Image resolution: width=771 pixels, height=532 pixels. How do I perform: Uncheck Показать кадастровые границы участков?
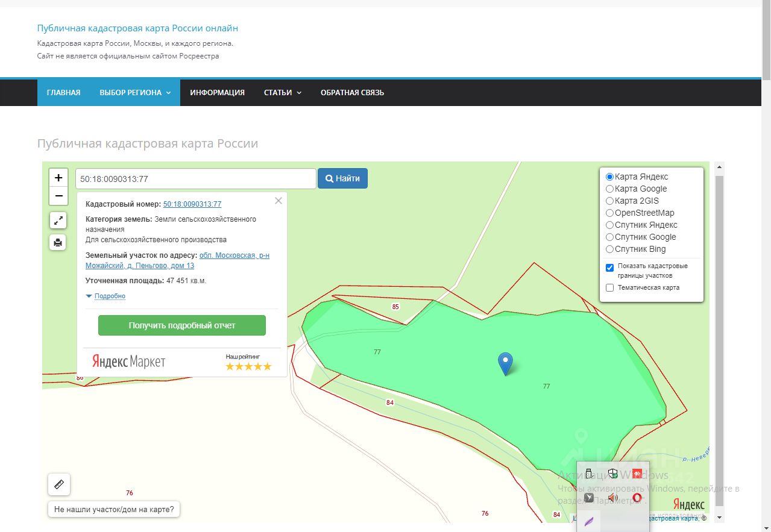609,268
